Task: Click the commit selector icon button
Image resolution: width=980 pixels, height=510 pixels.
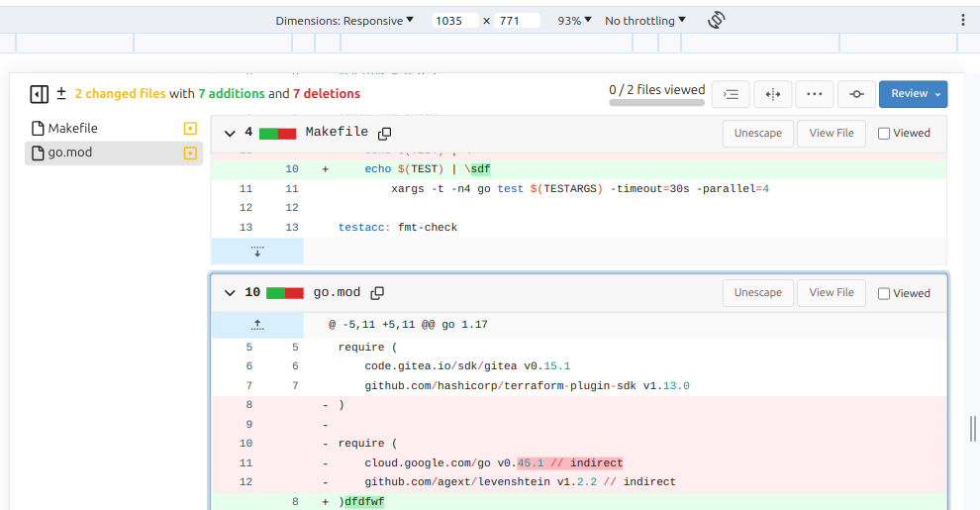Action: point(856,94)
